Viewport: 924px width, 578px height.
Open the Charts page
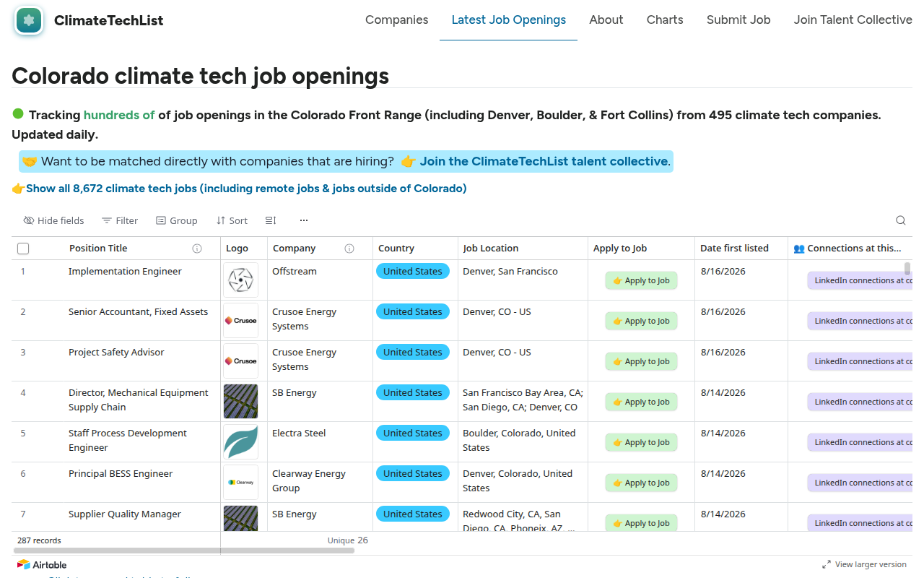(665, 20)
